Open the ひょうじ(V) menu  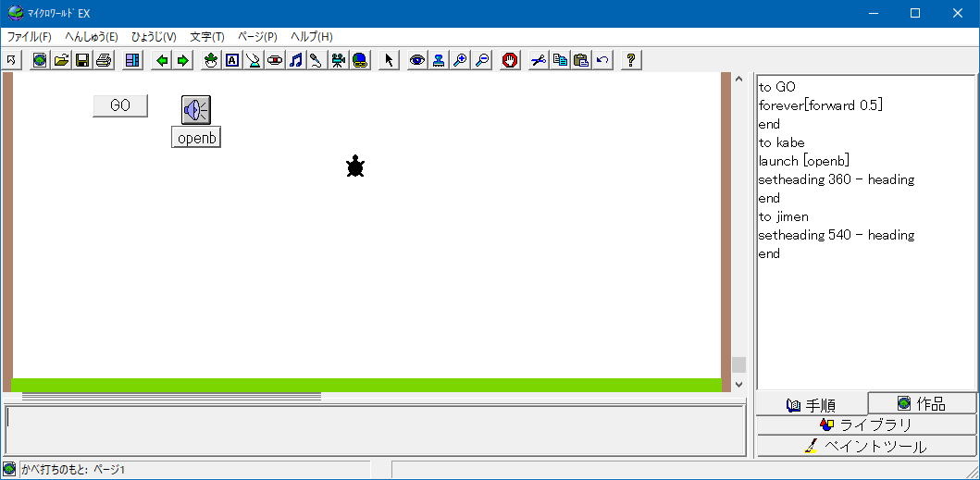click(154, 37)
